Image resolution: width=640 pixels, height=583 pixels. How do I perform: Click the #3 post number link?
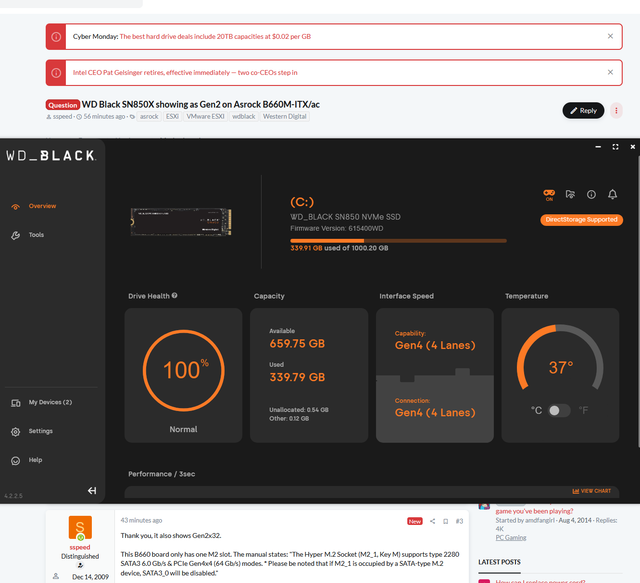coord(459,521)
